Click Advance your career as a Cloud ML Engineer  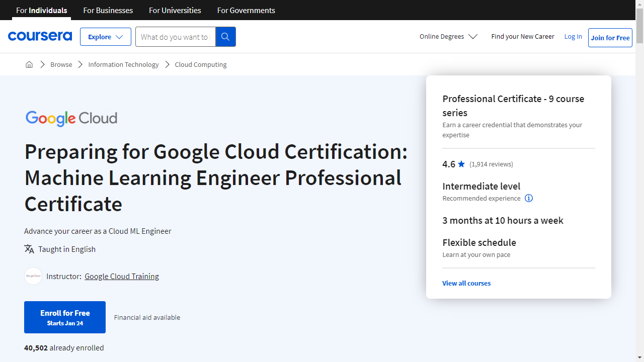98,231
